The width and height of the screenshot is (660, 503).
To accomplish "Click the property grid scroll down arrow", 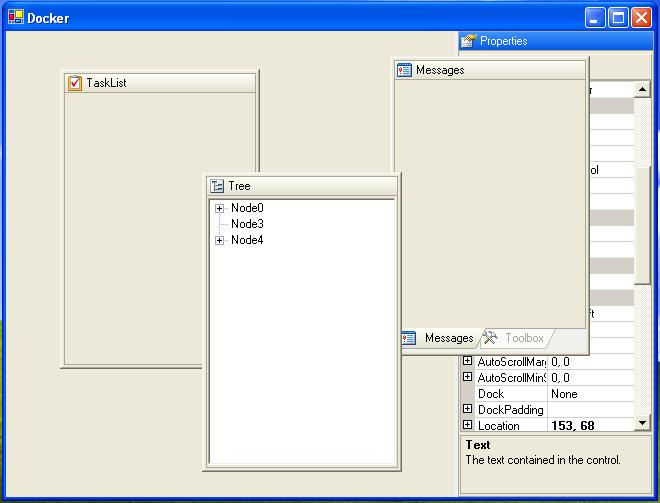I will 642,423.
